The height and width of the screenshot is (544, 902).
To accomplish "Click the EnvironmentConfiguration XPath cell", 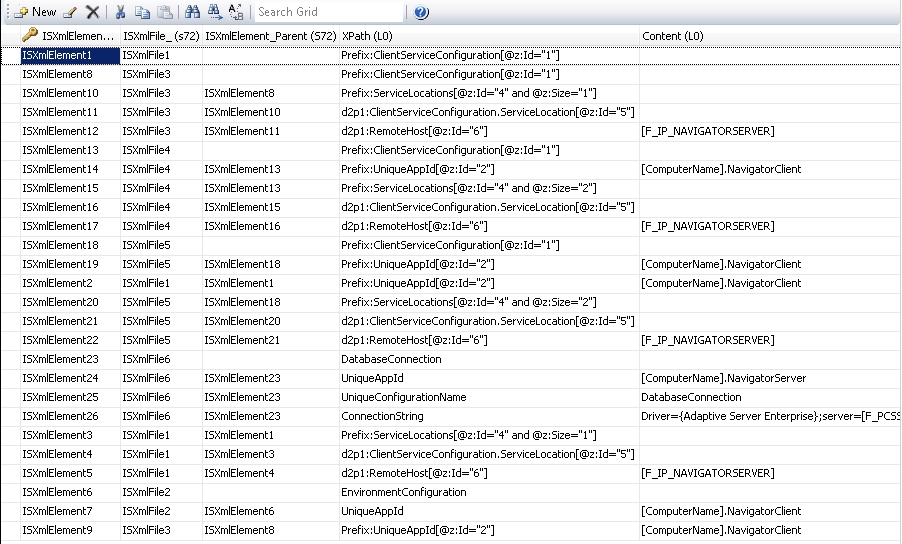I will [x=404, y=492].
